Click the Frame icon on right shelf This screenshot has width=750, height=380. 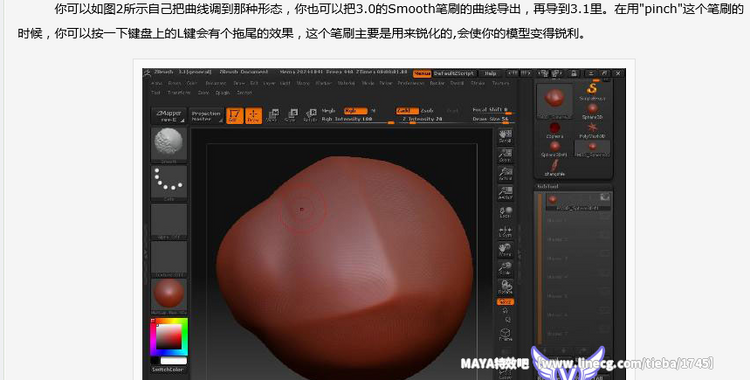(x=505, y=334)
